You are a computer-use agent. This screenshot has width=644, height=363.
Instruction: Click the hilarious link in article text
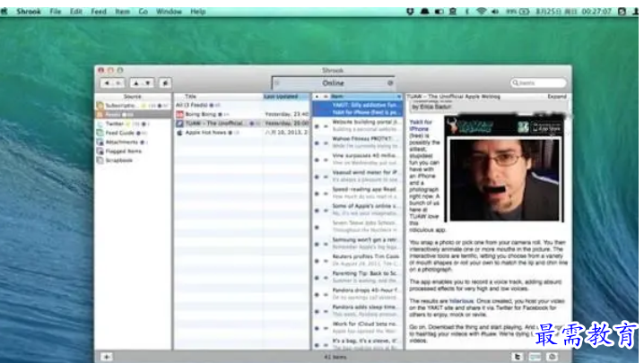[x=461, y=301]
